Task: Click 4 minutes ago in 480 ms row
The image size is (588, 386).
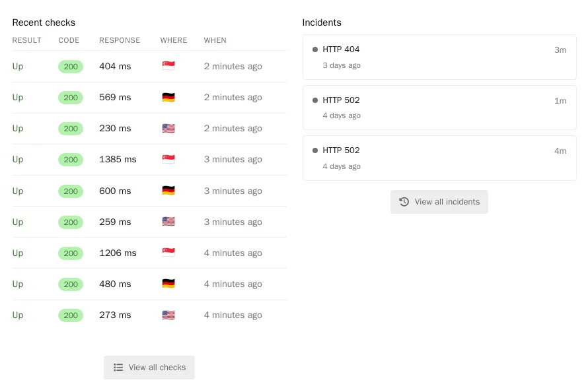Action: click(233, 284)
